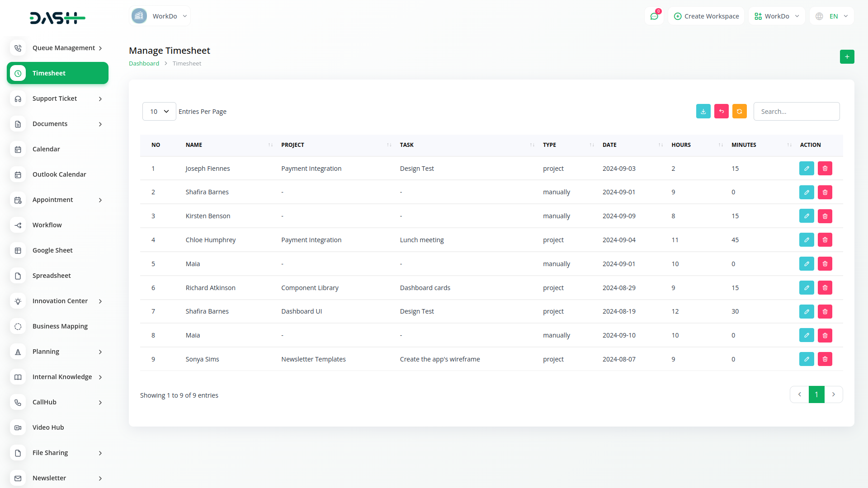Open the EN language dropdown
Screen dimensions: 868x488
click(832, 16)
